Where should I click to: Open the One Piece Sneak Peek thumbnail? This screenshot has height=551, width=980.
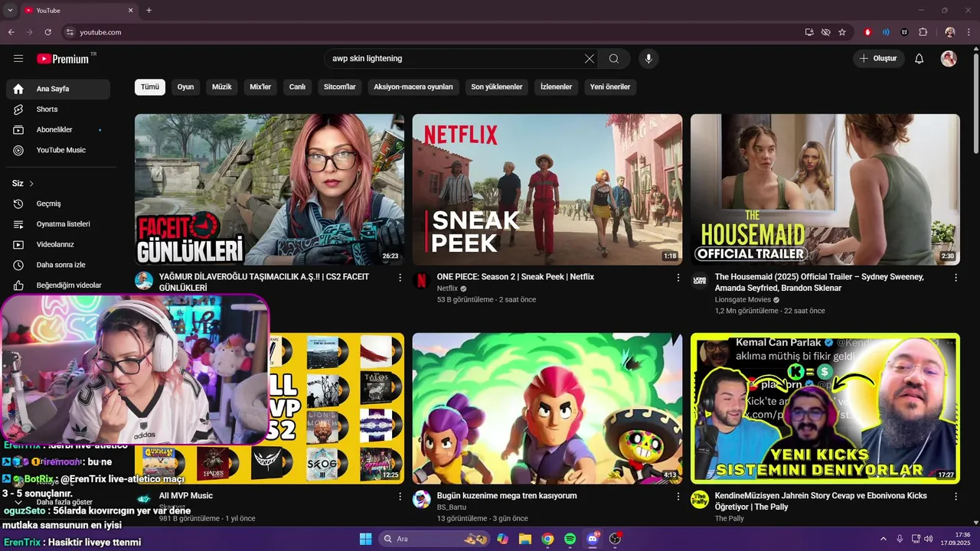tap(547, 190)
